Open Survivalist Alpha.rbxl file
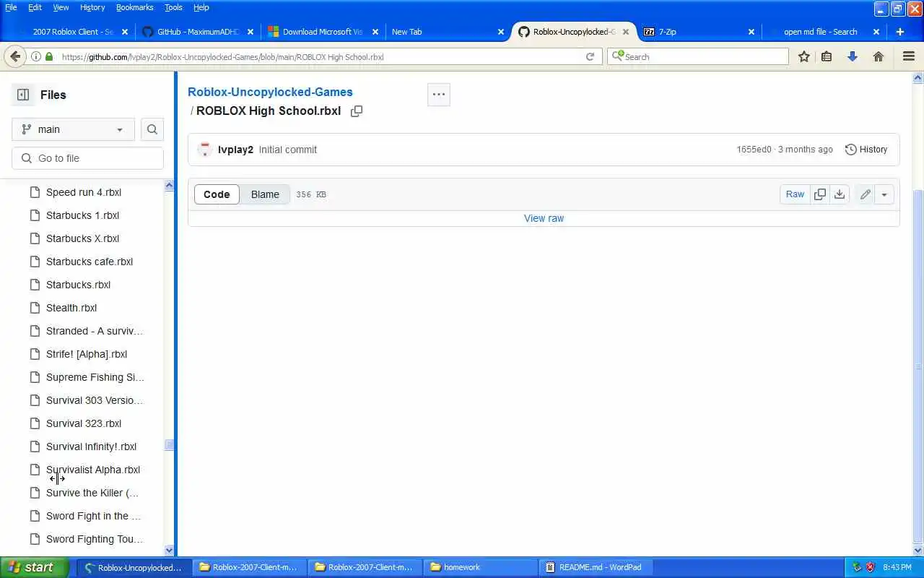 point(93,470)
